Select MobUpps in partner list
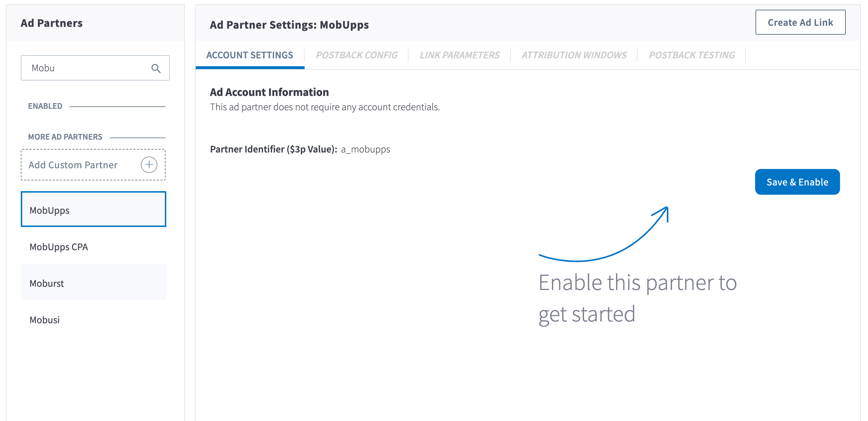The width and height of the screenshot is (868, 421). pyautogui.click(x=93, y=209)
